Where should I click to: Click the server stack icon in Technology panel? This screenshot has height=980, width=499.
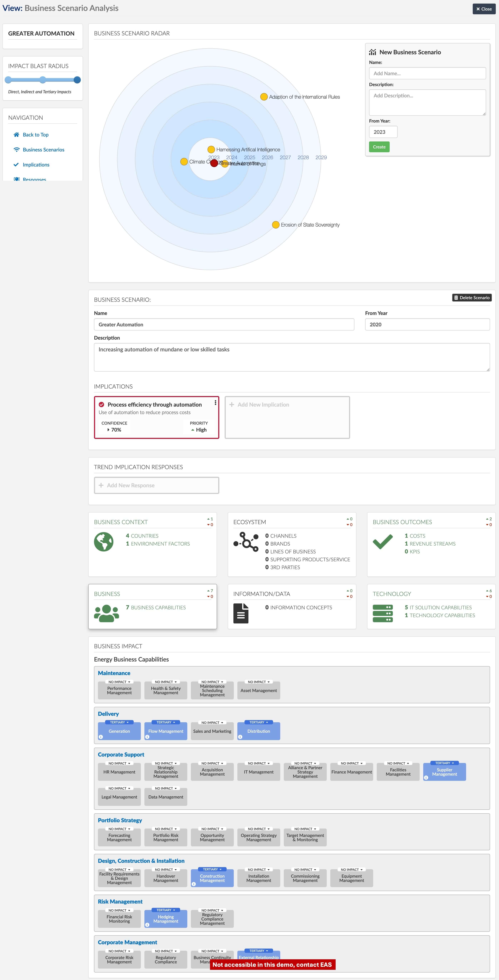tap(382, 613)
